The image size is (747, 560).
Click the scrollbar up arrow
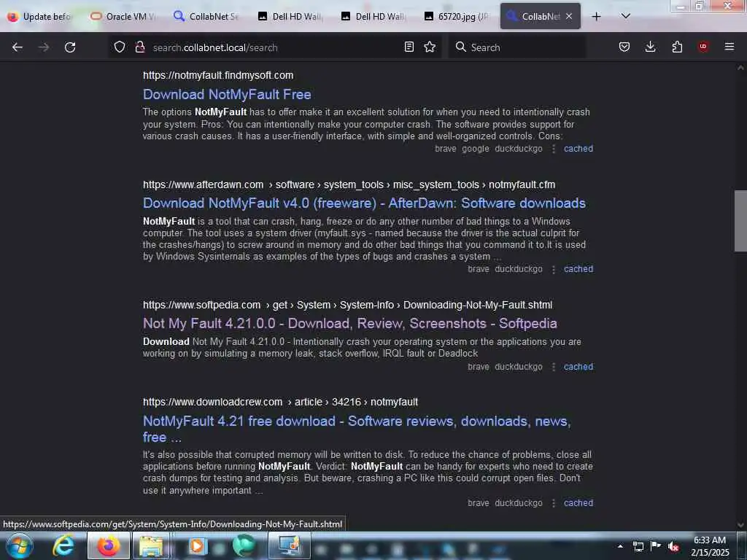(740, 68)
